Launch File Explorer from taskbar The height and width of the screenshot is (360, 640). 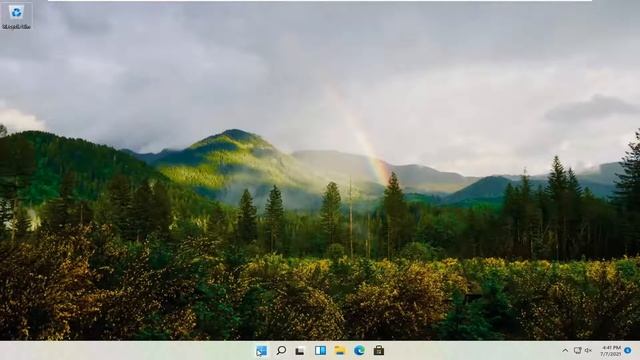tap(340, 350)
